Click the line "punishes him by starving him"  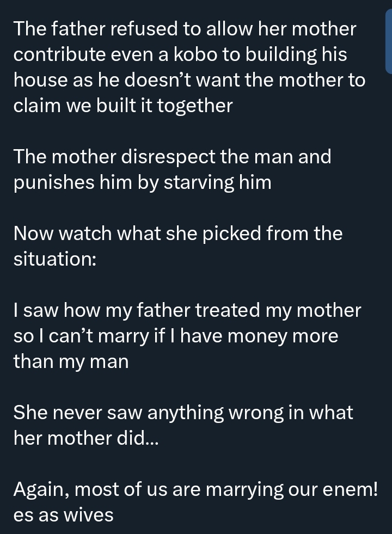point(143,182)
